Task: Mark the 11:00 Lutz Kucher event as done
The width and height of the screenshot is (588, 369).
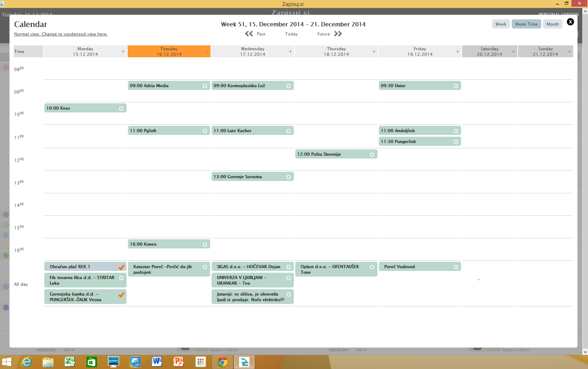Action: click(x=289, y=131)
